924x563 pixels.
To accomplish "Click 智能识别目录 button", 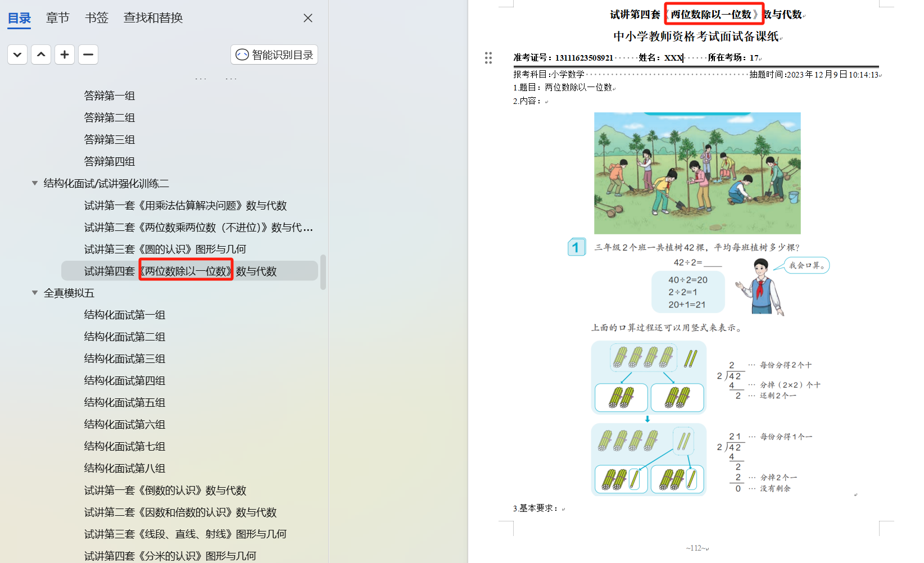I will (274, 55).
